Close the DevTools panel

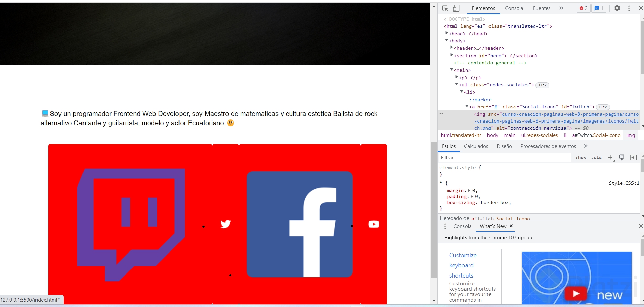click(x=640, y=8)
